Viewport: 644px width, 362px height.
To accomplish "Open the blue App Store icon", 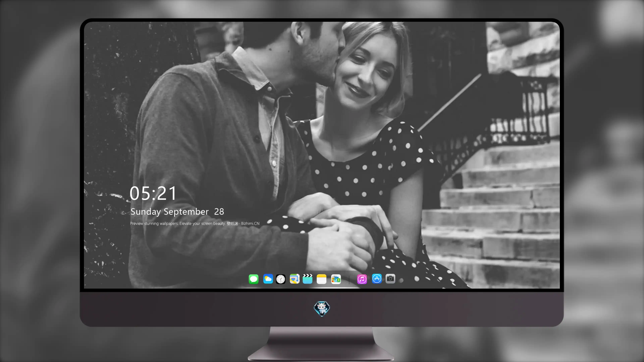I will click(x=377, y=279).
